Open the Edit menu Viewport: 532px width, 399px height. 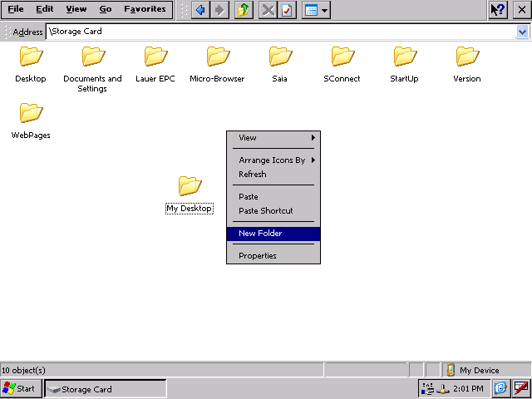[x=45, y=9]
